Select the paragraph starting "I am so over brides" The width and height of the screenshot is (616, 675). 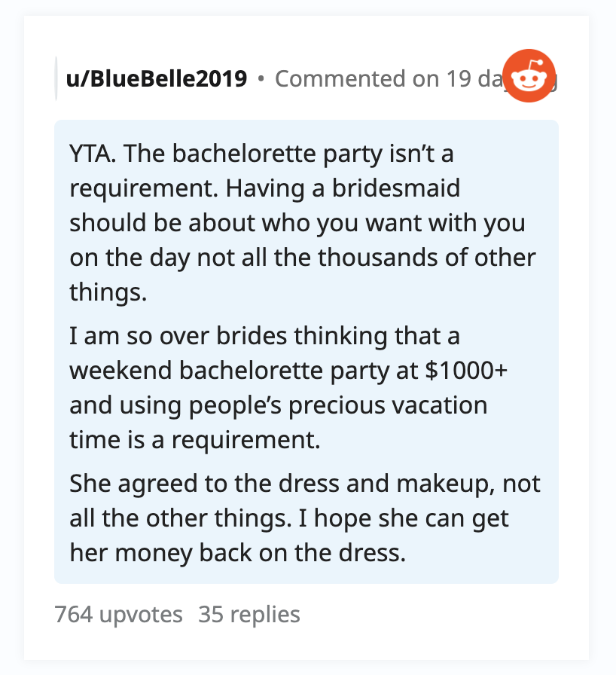click(x=288, y=387)
